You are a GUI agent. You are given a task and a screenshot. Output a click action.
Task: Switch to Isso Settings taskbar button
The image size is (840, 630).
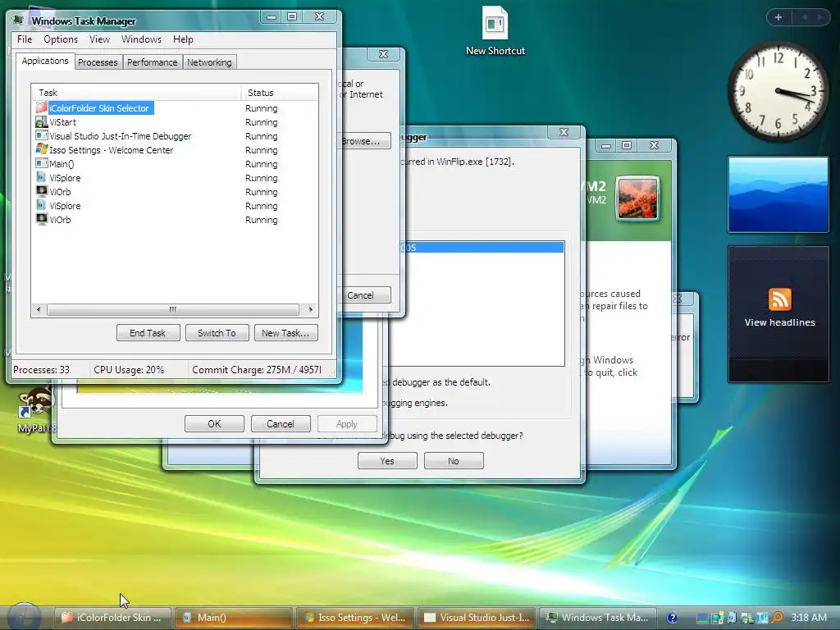click(354, 618)
